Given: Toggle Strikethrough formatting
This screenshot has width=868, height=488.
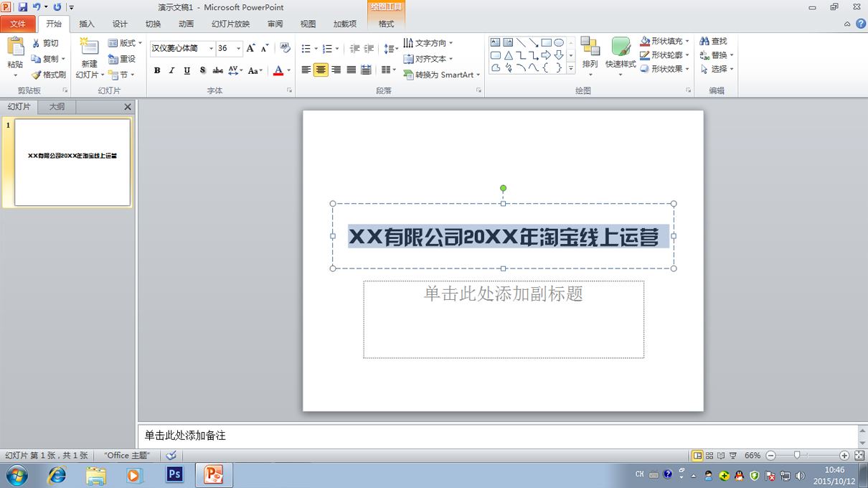Looking at the screenshot, I should (217, 70).
